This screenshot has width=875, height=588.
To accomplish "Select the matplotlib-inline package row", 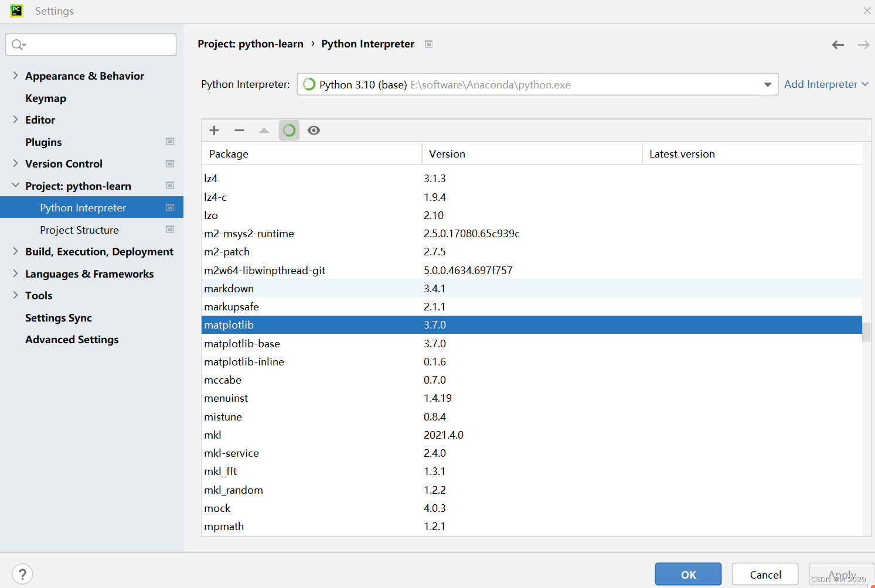I will tap(532, 361).
